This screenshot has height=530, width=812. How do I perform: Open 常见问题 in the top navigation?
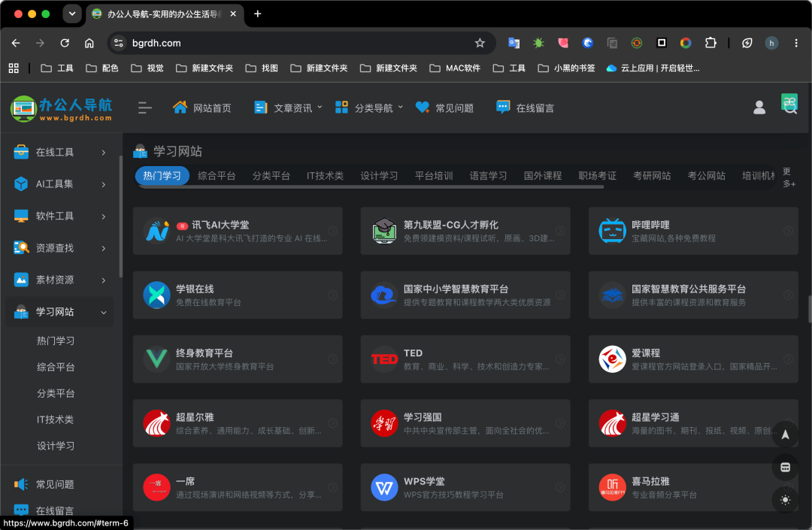pyautogui.click(x=445, y=108)
